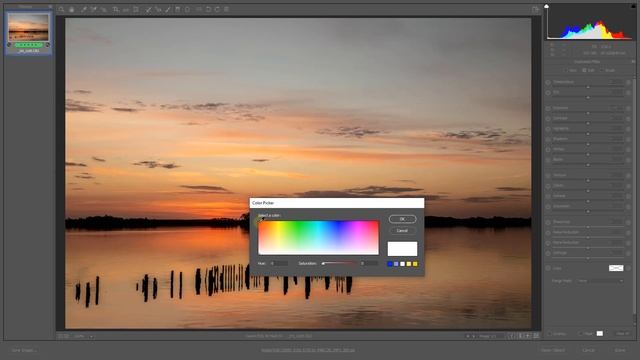Choose the white preset swatch
This screenshot has height=360, width=640.
[402, 264]
